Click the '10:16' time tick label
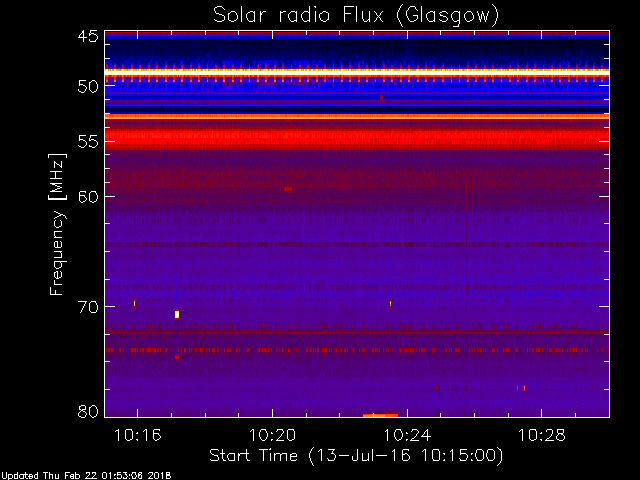This screenshot has width=640, height=480. click(x=138, y=436)
